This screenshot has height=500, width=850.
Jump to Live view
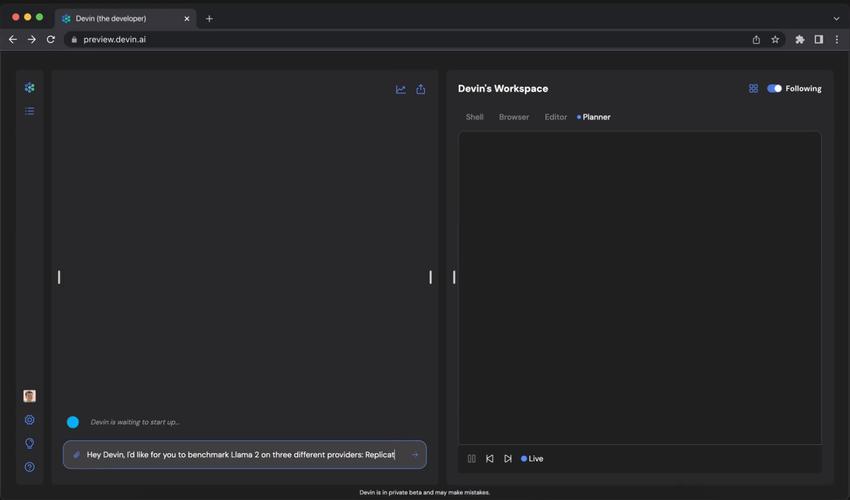(x=533, y=459)
